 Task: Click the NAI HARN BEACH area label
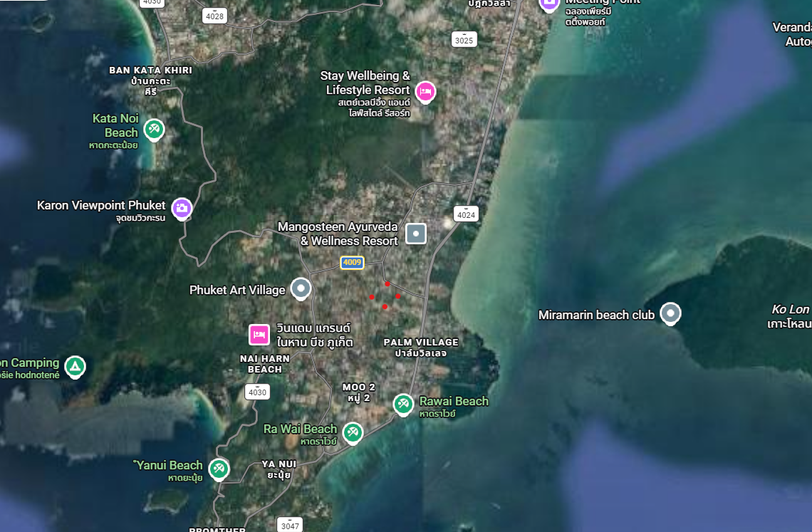(x=265, y=364)
